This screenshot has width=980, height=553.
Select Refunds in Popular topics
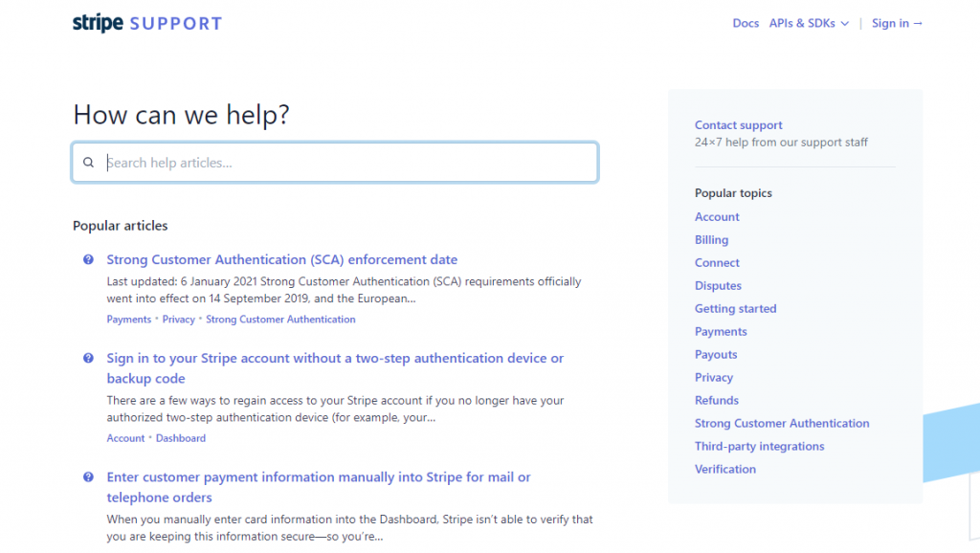click(x=716, y=401)
